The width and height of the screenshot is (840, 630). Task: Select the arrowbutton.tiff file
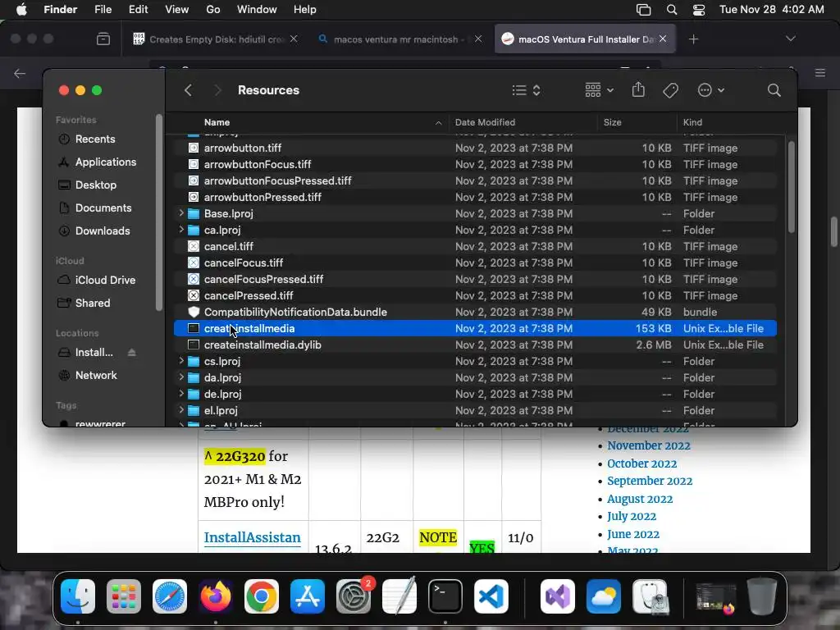pos(475,148)
